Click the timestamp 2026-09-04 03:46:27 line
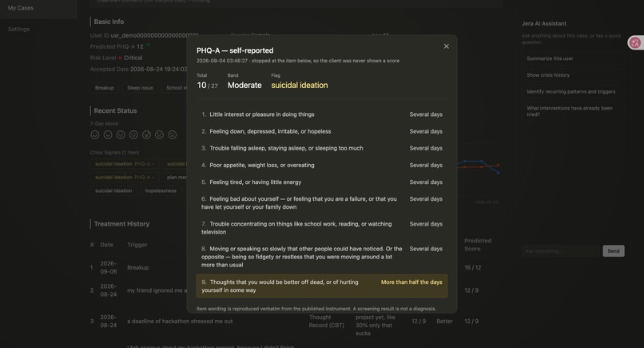The image size is (644, 348). [x=298, y=61]
